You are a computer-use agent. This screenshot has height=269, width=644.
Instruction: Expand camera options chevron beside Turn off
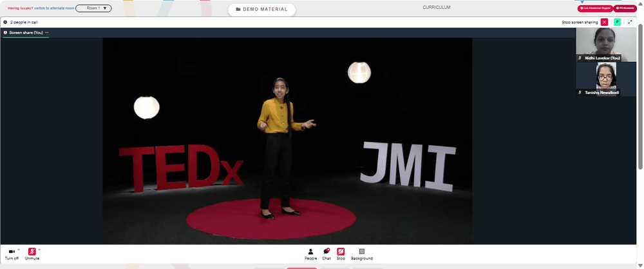19,249
